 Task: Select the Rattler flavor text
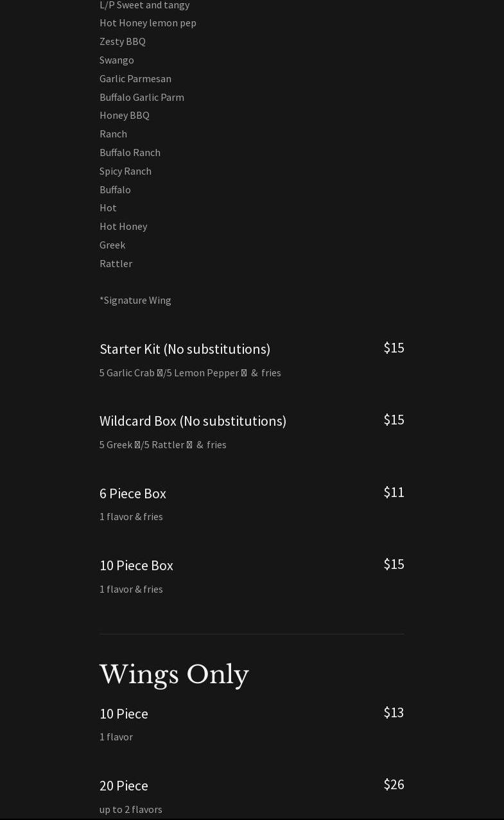pos(116,263)
